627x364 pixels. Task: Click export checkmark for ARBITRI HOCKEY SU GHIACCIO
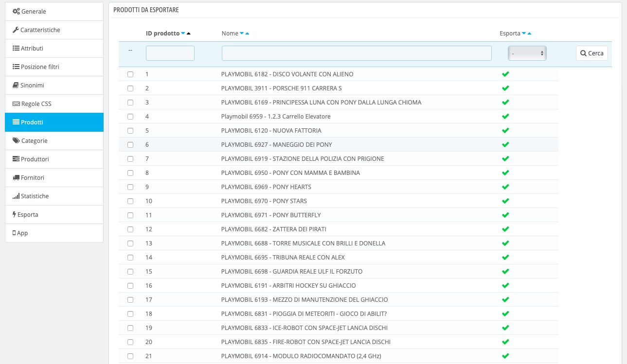click(505, 286)
